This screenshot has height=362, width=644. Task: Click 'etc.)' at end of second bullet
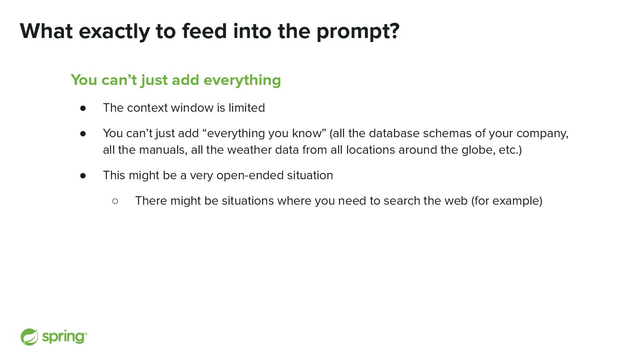pyautogui.click(x=510, y=150)
